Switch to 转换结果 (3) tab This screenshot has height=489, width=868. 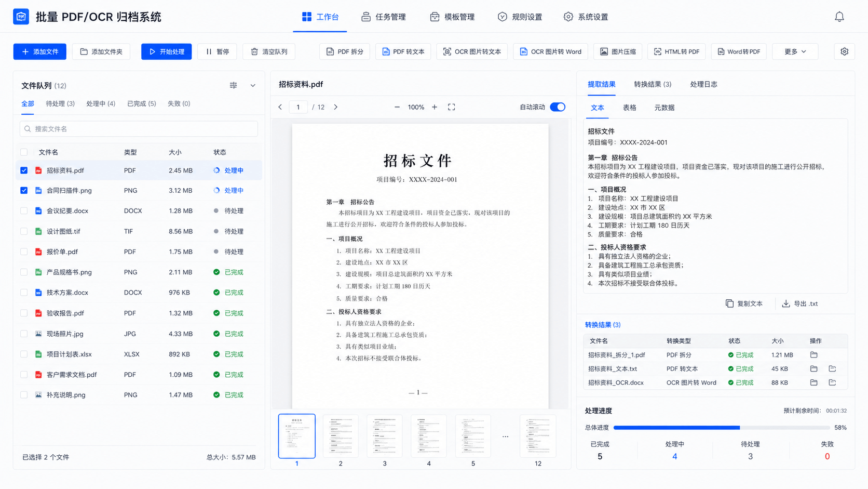coord(653,84)
